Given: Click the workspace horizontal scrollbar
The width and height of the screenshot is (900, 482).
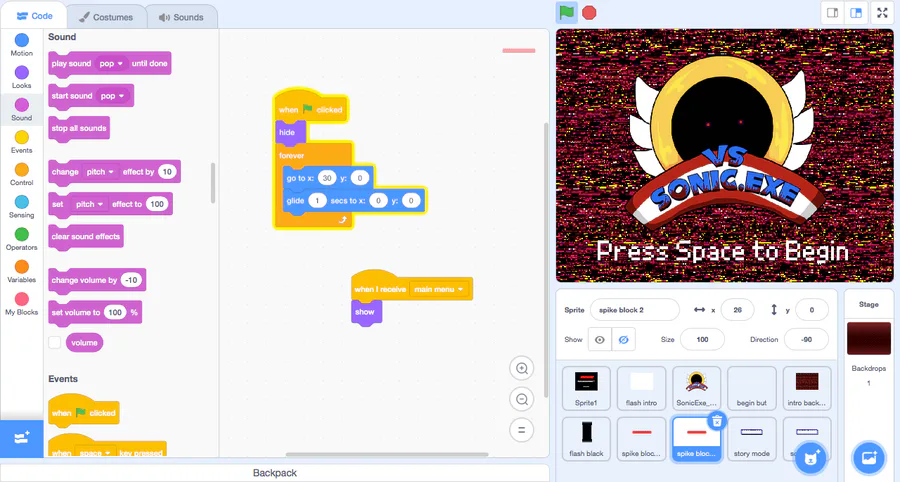Looking at the screenshot, I should point(387,454).
